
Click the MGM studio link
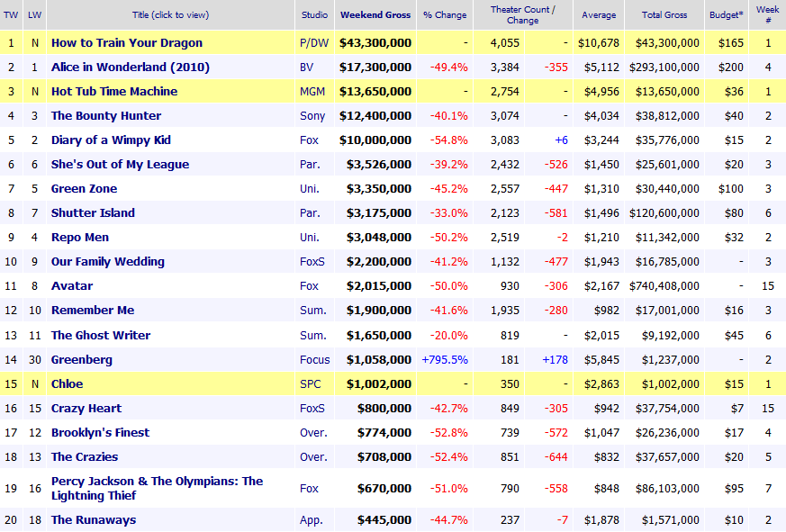tap(311, 91)
